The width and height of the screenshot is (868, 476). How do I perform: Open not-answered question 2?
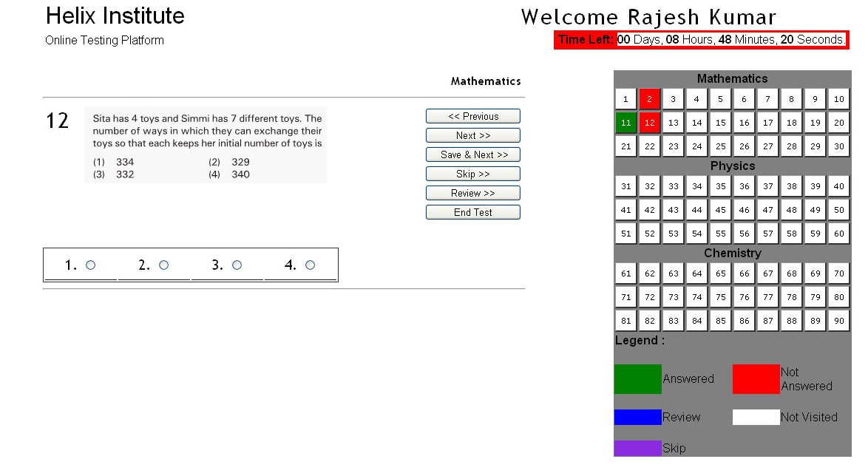click(x=649, y=99)
